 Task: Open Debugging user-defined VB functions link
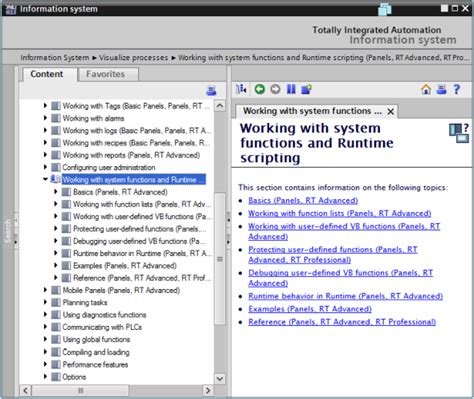click(x=340, y=278)
